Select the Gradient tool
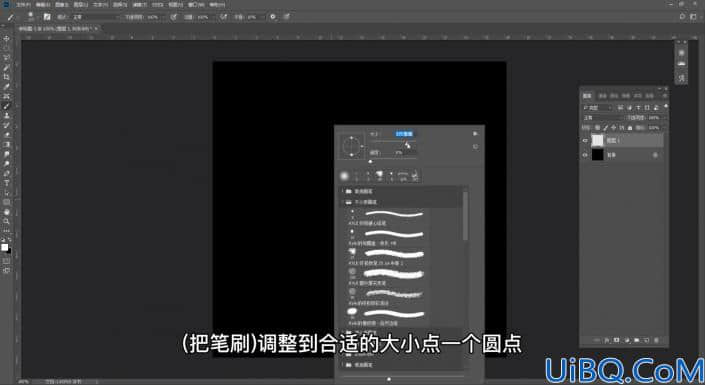 pos(6,144)
